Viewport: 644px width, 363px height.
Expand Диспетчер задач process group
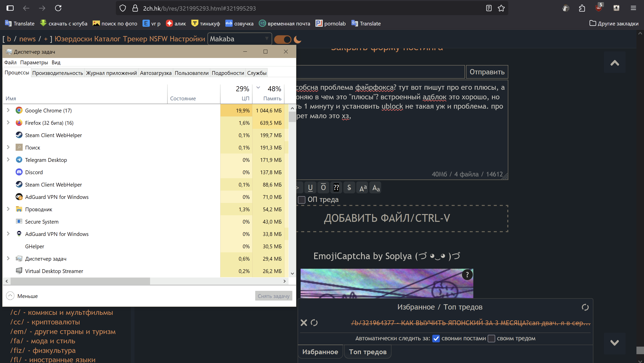click(8, 258)
